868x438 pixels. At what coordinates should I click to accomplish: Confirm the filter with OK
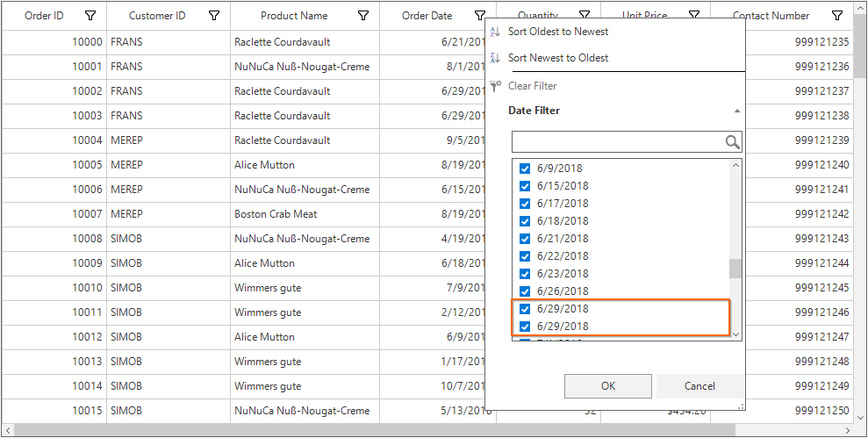(x=608, y=386)
